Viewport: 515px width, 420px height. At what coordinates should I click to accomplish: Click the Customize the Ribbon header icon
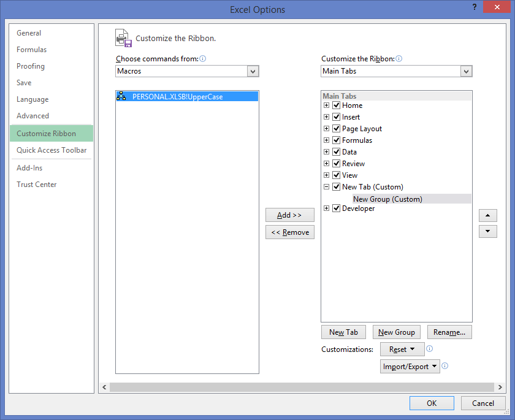tap(123, 38)
